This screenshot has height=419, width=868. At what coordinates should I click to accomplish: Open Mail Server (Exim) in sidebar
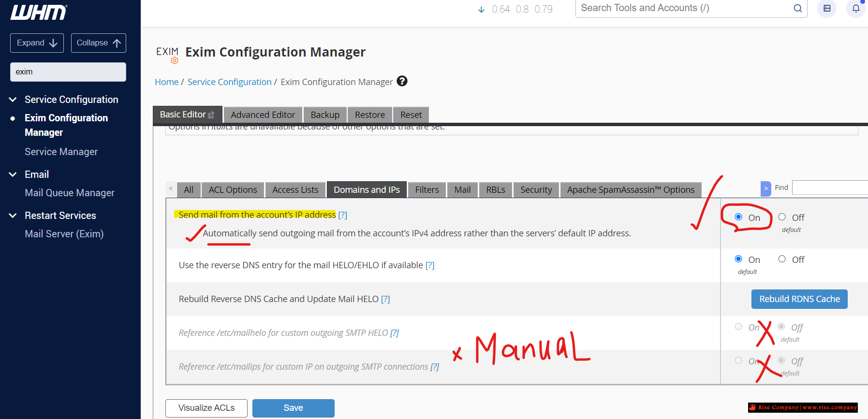coord(64,234)
